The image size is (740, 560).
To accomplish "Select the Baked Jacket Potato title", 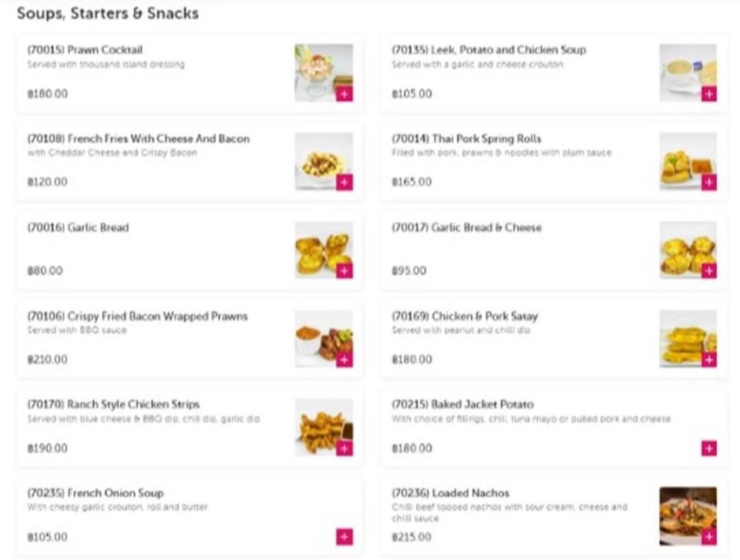I will [x=462, y=404].
